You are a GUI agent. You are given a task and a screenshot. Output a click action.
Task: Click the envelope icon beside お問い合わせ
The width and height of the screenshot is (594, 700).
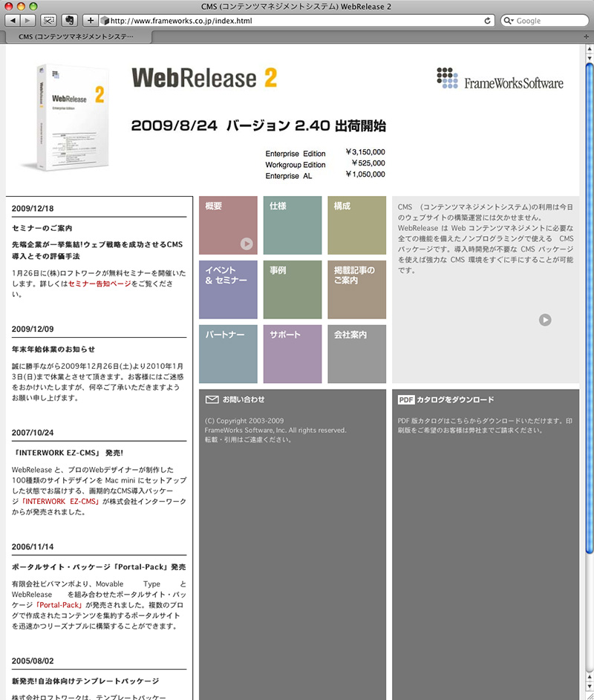[x=212, y=399]
